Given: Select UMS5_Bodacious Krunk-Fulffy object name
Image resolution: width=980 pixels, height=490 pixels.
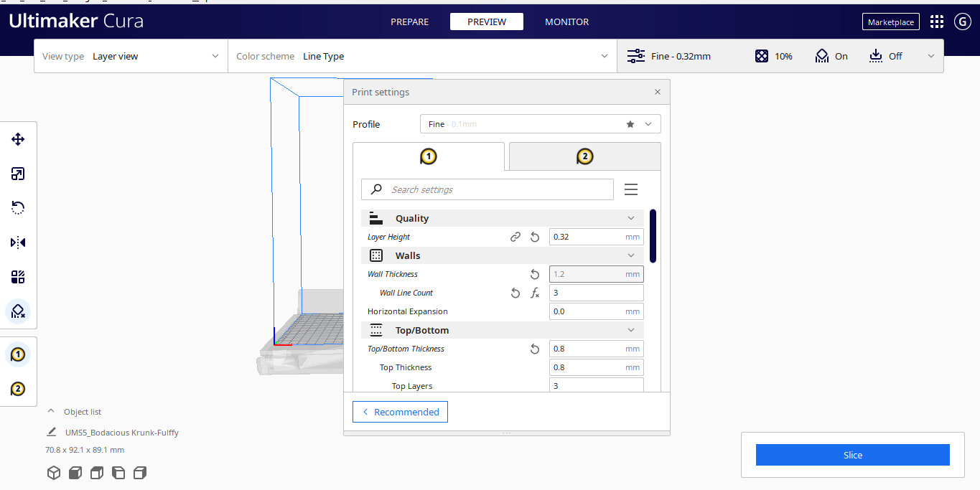Looking at the screenshot, I should 122,433.
